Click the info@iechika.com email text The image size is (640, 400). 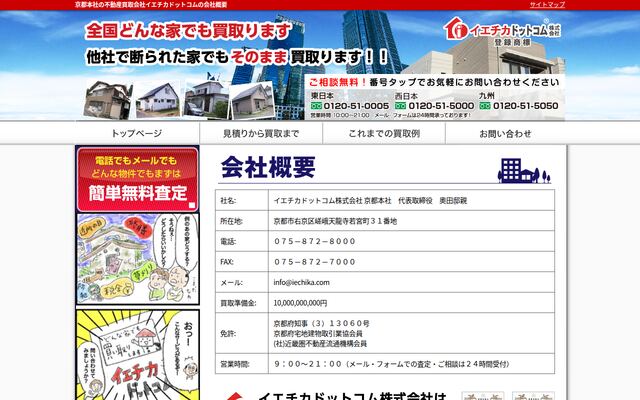pos(302,282)
